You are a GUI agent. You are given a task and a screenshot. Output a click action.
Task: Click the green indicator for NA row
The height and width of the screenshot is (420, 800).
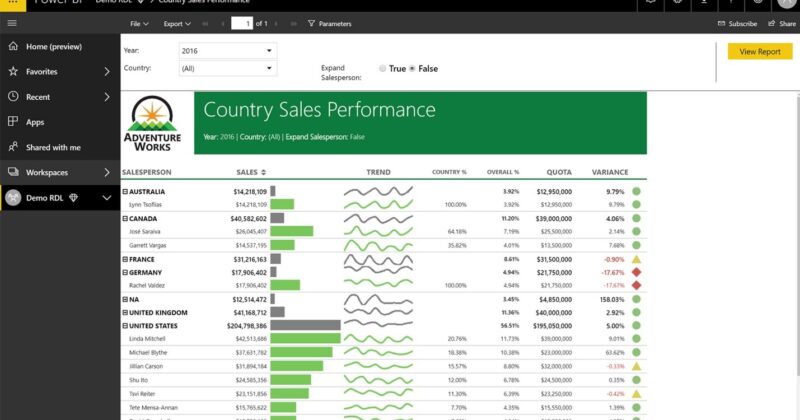tap(636, 299)
